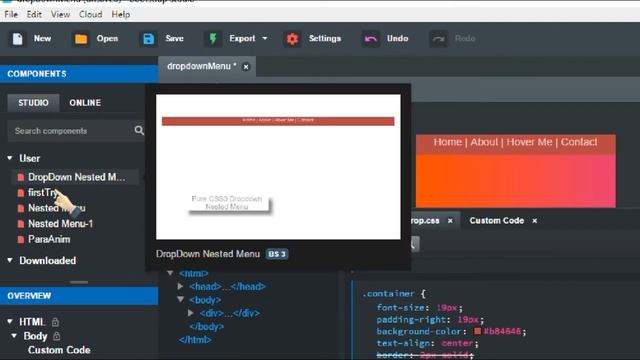Click the Save button label
The width and height of the screenshot is (640, 360).
pos(174,38)
